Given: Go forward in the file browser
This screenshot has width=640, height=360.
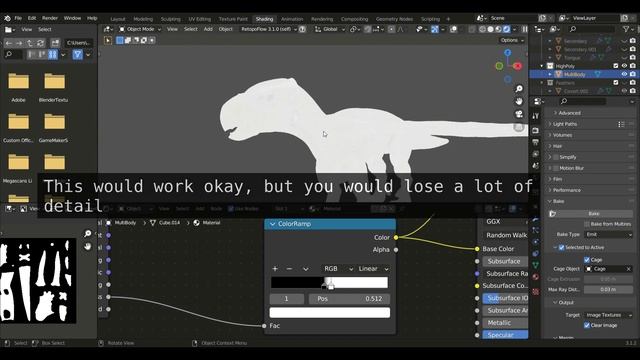Looking at the screenshot, I should [19, 43].
